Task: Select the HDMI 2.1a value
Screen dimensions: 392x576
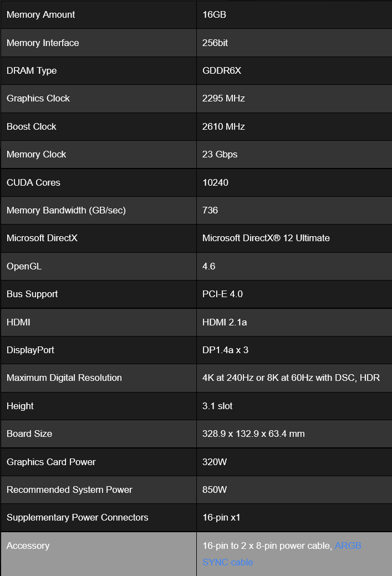Action: pos(225,322)
